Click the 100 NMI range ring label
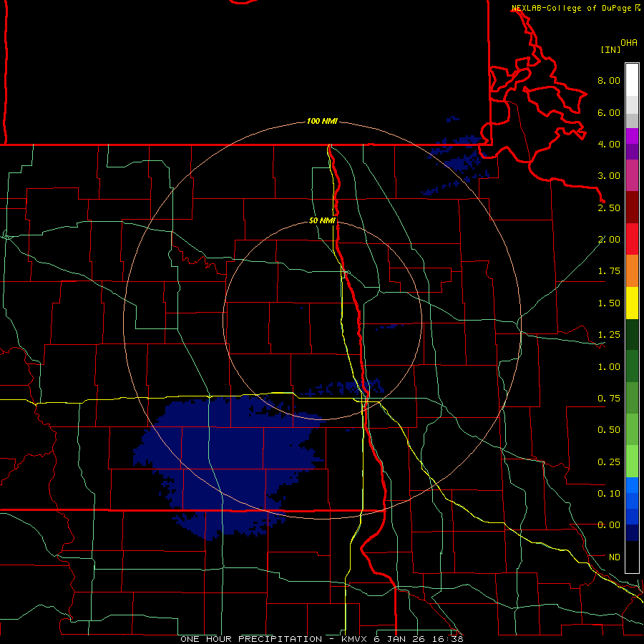Screen dimensions: 644x644 click(x=322, y=121)
